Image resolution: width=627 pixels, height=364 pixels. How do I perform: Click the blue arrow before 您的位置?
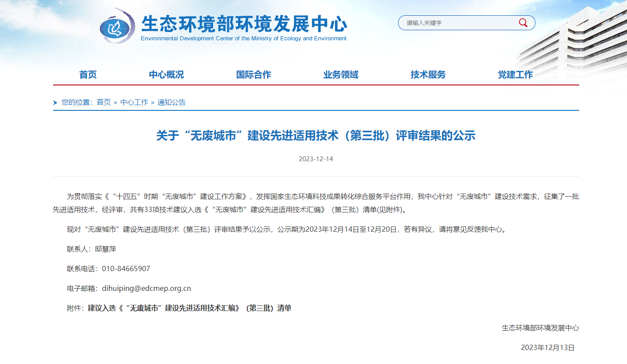pos(55,102)
